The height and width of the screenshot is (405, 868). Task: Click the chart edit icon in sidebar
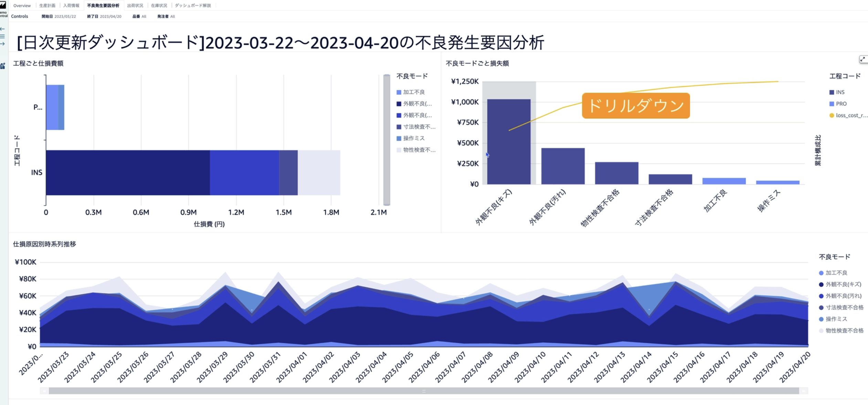click(3, 66)
